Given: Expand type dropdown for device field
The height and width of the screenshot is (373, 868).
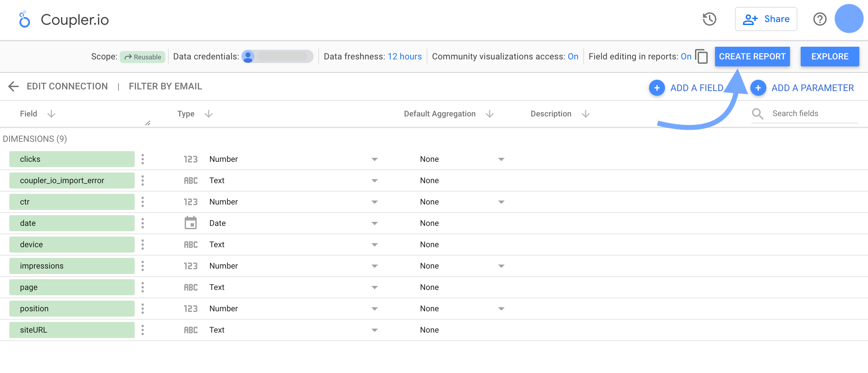Looking at the screenshot, I should point(374,245).
